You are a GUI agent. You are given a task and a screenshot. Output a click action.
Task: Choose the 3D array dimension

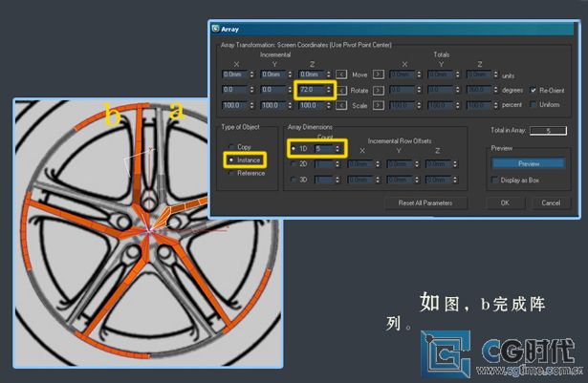click(293, 179)
